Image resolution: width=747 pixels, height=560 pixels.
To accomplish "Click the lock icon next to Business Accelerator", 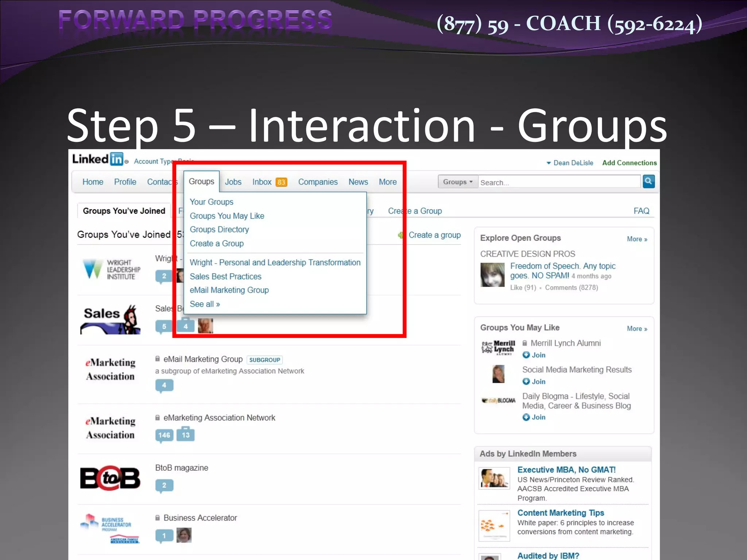I will 158,518.
